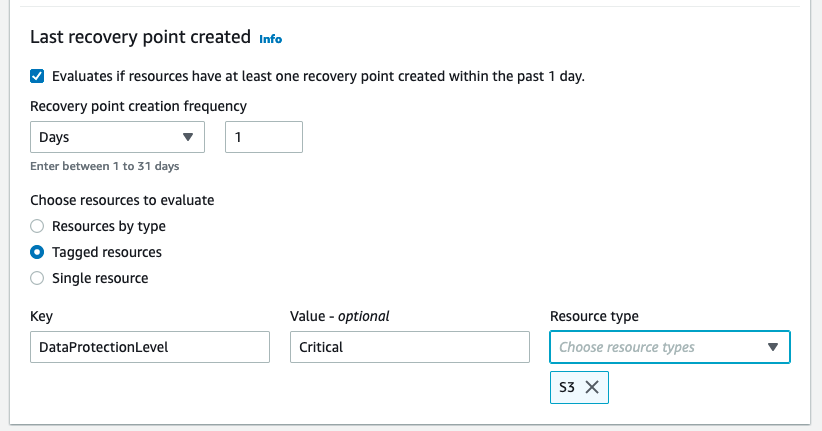Click the Key field with DataProtectionLevel
Image resolution: width=822 pixels, height=431 pixels.
click(150, 347)
